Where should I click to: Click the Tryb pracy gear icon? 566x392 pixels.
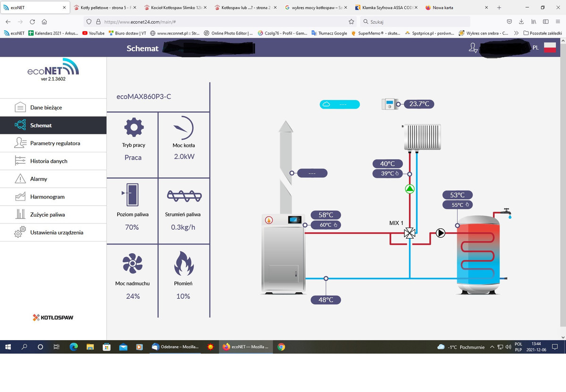pos(133,126)
